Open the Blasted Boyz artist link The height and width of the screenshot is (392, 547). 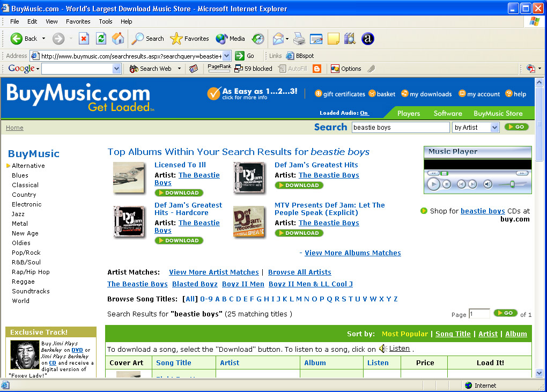pyautogui.click(x=195, y=284)
